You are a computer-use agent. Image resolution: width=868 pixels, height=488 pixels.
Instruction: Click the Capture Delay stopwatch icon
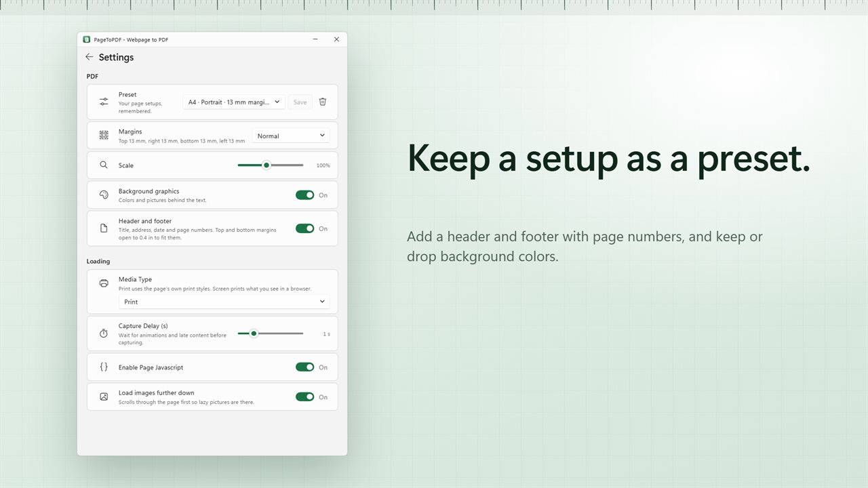point(104,333)
